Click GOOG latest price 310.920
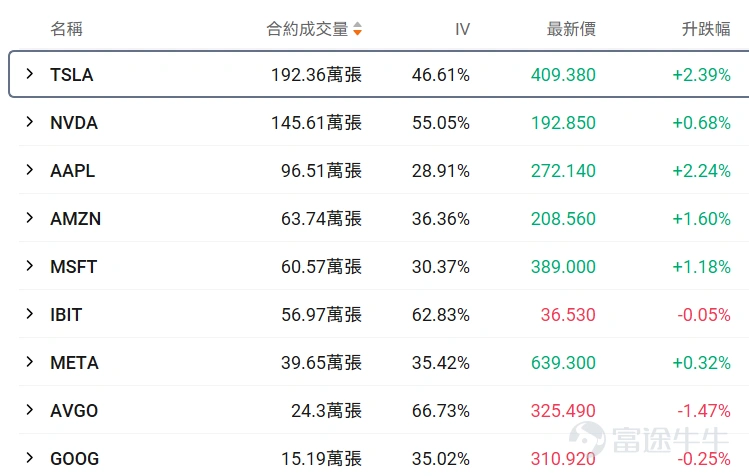The height and width of the screenshot is (476, 749). 563,459
